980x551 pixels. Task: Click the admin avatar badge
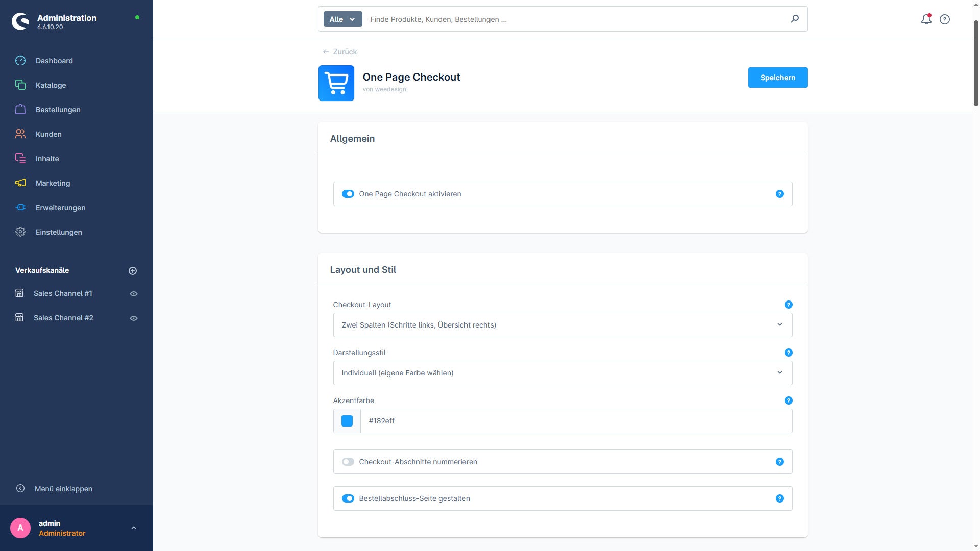(x=20, y=528)
